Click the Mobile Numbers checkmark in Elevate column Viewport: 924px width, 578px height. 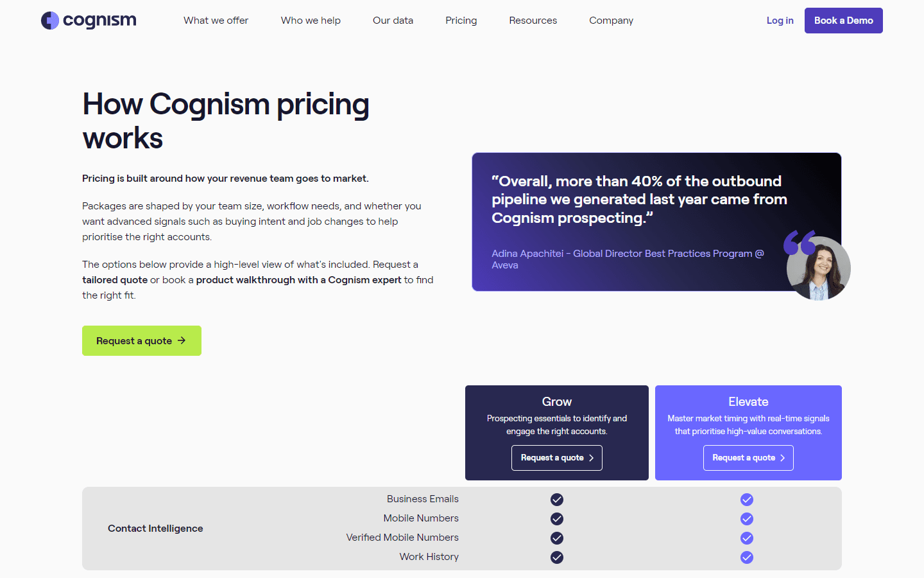tap(746, 518)
